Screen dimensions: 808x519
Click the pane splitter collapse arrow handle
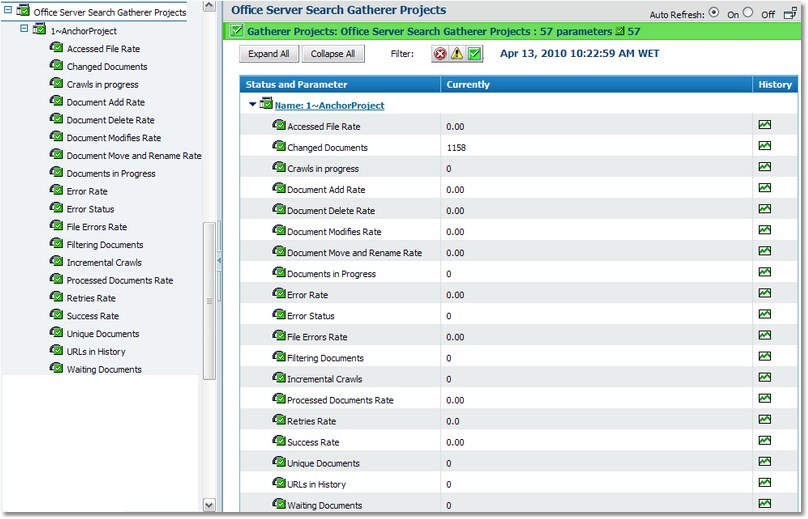(219, 261)
